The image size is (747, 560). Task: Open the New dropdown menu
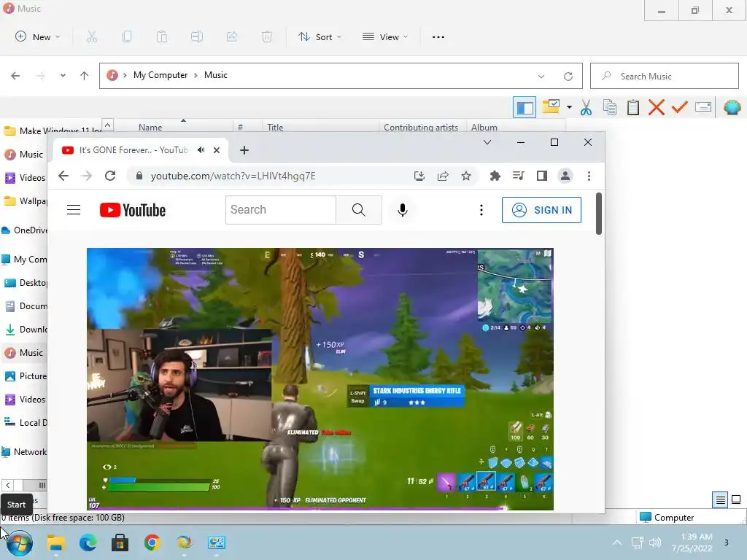point(38,36)
